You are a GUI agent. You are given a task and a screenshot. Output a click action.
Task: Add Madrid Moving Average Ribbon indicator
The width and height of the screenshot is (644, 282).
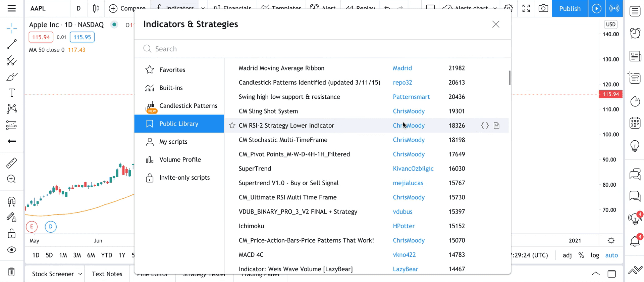281,68
